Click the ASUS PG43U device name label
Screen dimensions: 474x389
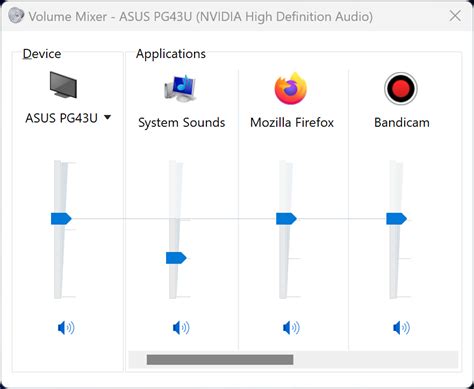tap(62, 118)
